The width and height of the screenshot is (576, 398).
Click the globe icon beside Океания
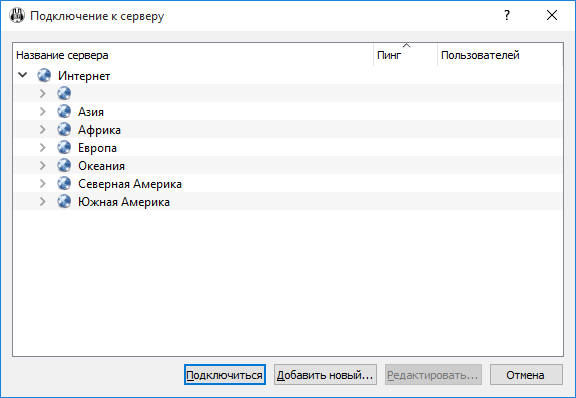tap(64, 165)
